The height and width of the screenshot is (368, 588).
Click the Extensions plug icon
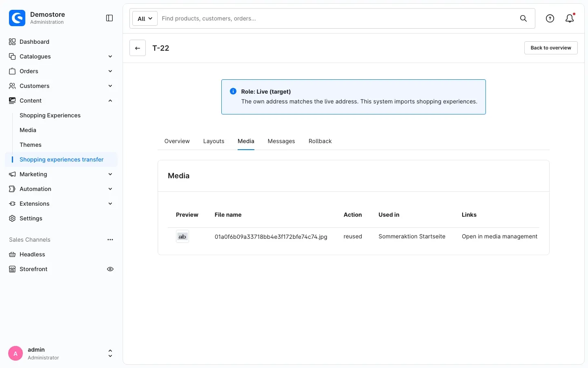click(x=12, y=204)
